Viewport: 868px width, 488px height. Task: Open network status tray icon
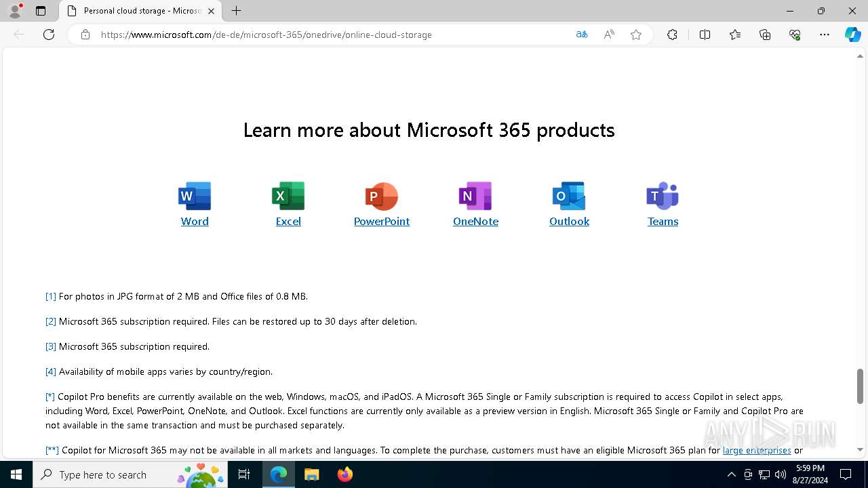[764, 474]
